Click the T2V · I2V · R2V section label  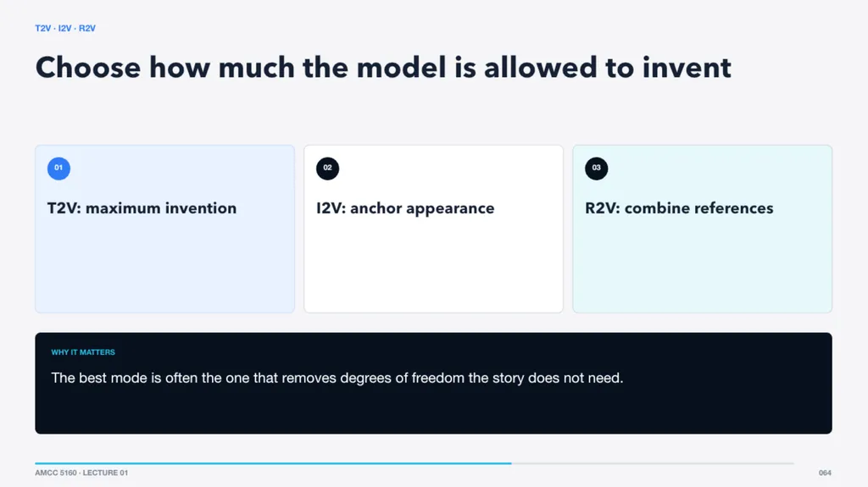65,28
